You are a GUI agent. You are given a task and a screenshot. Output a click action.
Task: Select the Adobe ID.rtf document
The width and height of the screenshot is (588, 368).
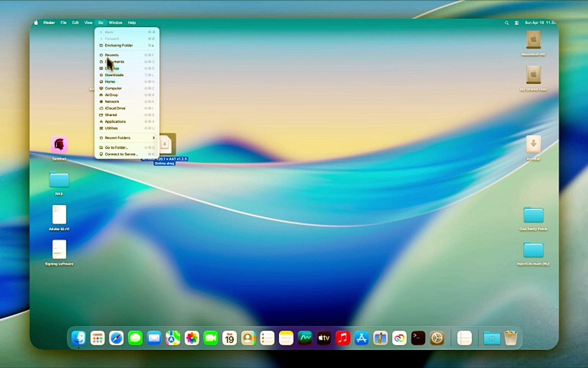tap(59, 215)
